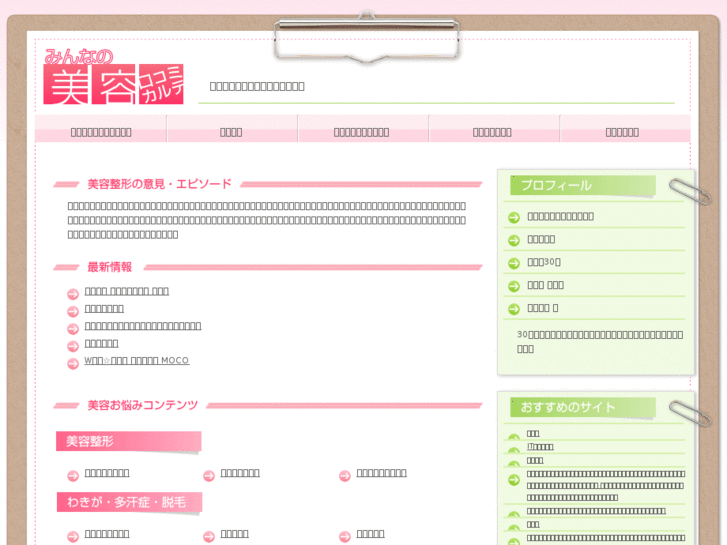The height and width of the screenshot is (545, 727).
Task: Open the first link under 最新情報
Action: point(127,291)
